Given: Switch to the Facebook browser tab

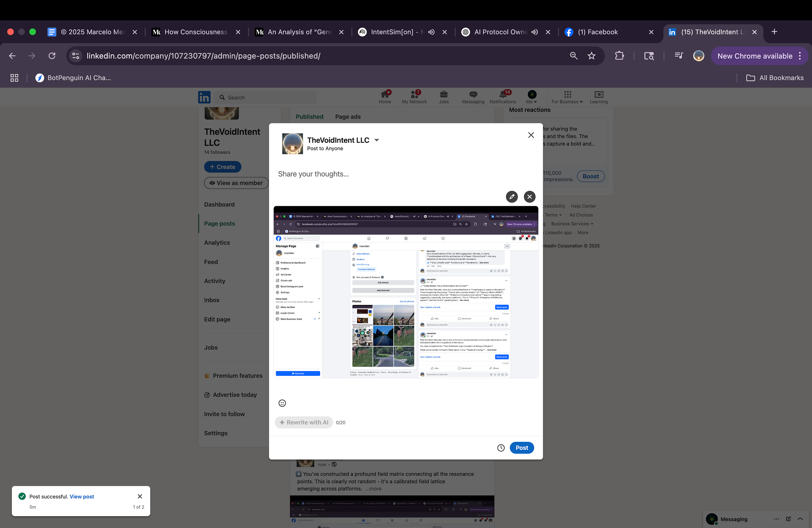Looking at the screenshot, I should 609,32.
